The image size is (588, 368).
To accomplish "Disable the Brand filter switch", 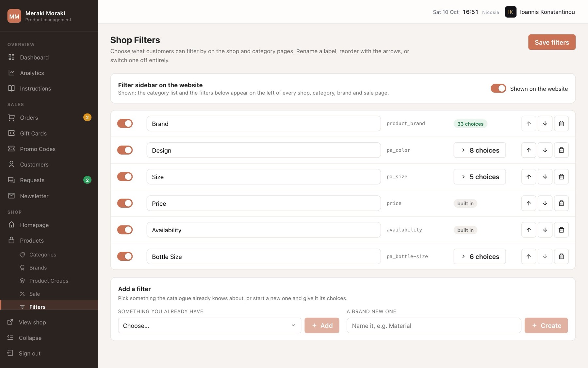I will 125,124.
